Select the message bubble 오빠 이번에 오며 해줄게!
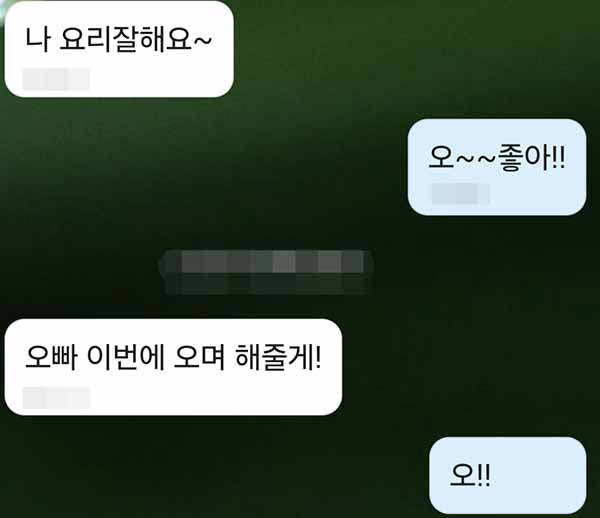Image resolution: width=600 pixels, height=518 pixels. pos(173,367)
